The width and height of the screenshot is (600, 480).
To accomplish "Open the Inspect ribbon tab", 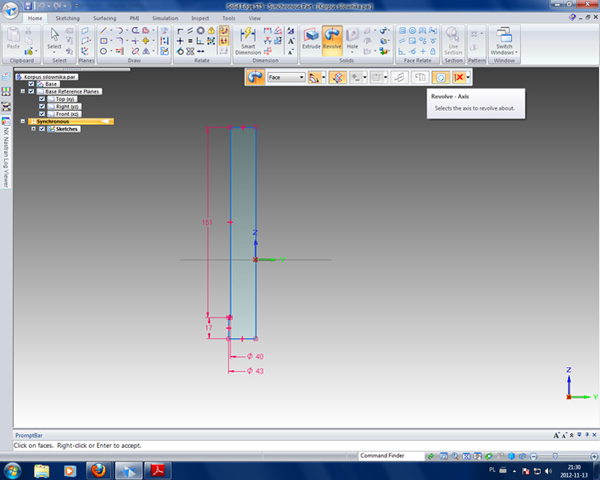I will 200,18.
